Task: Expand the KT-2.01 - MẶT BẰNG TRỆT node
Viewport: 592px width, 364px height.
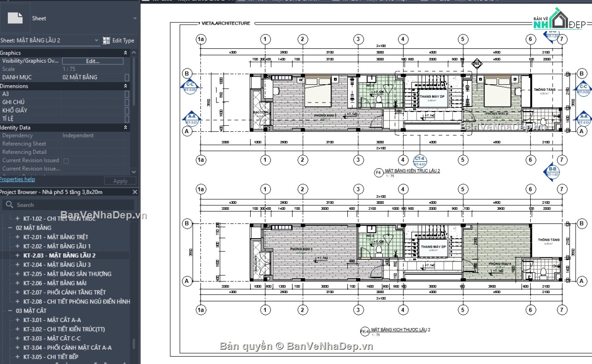Action: tap(18, 237)
